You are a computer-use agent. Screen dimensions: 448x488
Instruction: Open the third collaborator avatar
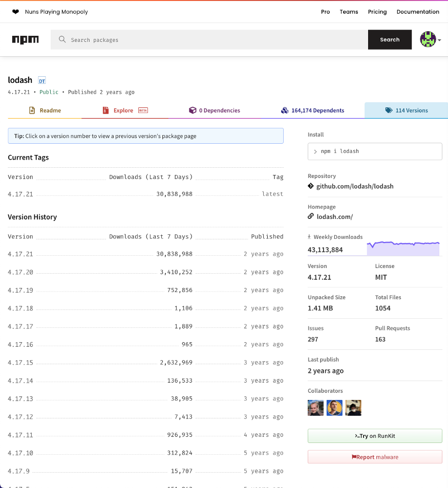(x=353, y=408)
